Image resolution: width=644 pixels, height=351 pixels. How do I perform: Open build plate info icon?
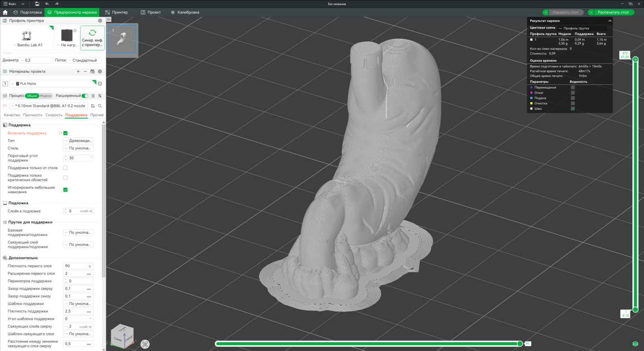coord(75,31)
